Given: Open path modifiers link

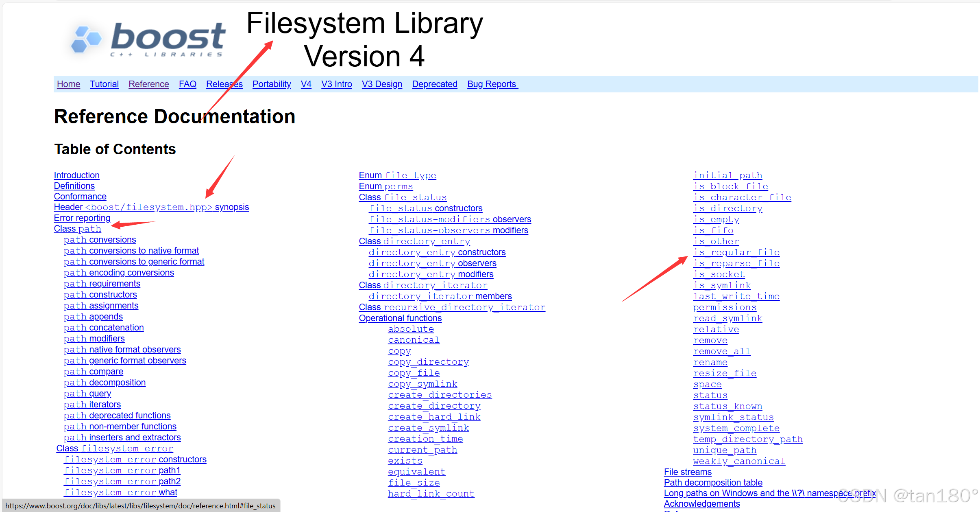Looking at the screenshot, I should [x=94, y=339].
